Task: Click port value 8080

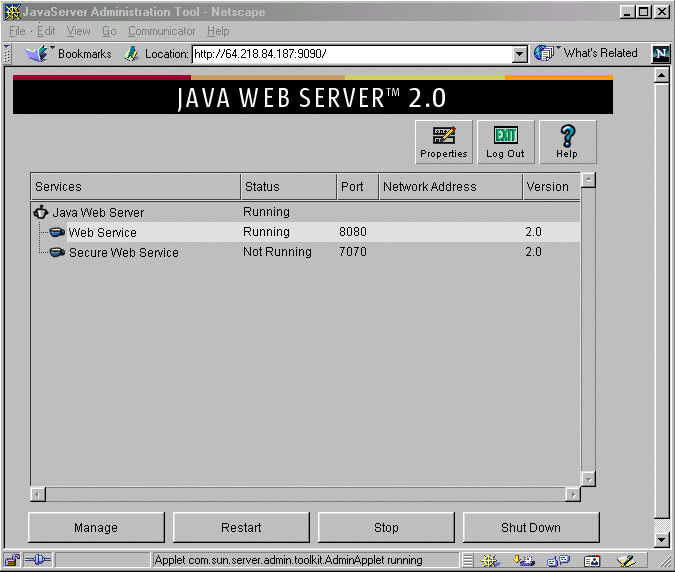Action: (x=353, y=232)
